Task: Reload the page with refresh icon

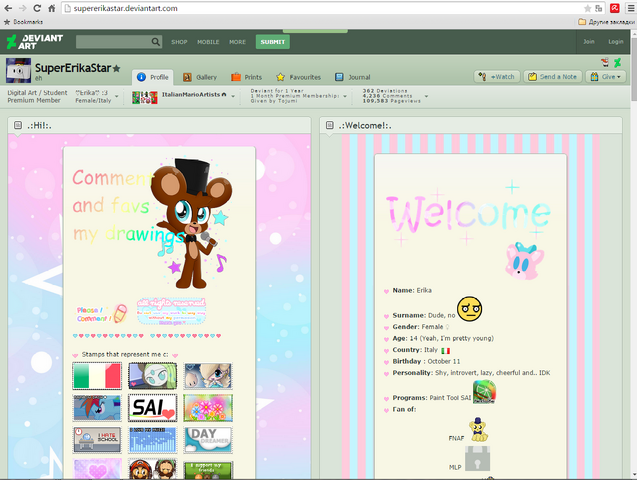Action: pyautogui.click(x=37, y=8)
